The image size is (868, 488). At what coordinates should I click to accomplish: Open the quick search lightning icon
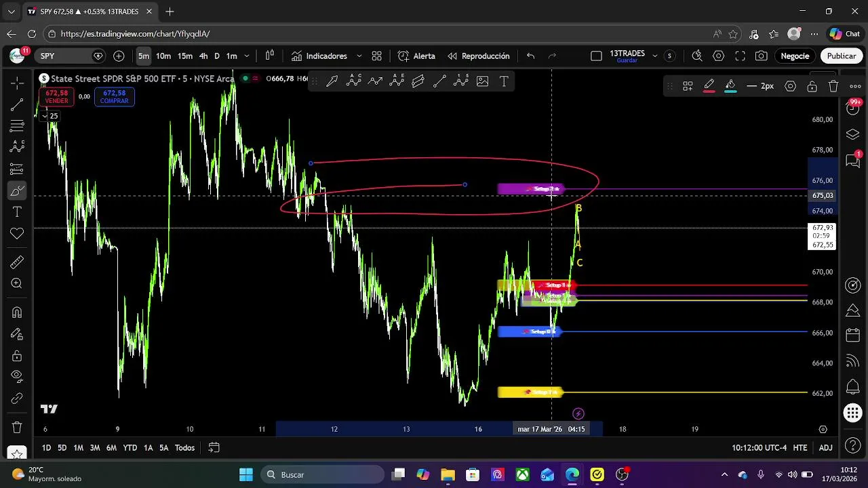click(696, 56)
